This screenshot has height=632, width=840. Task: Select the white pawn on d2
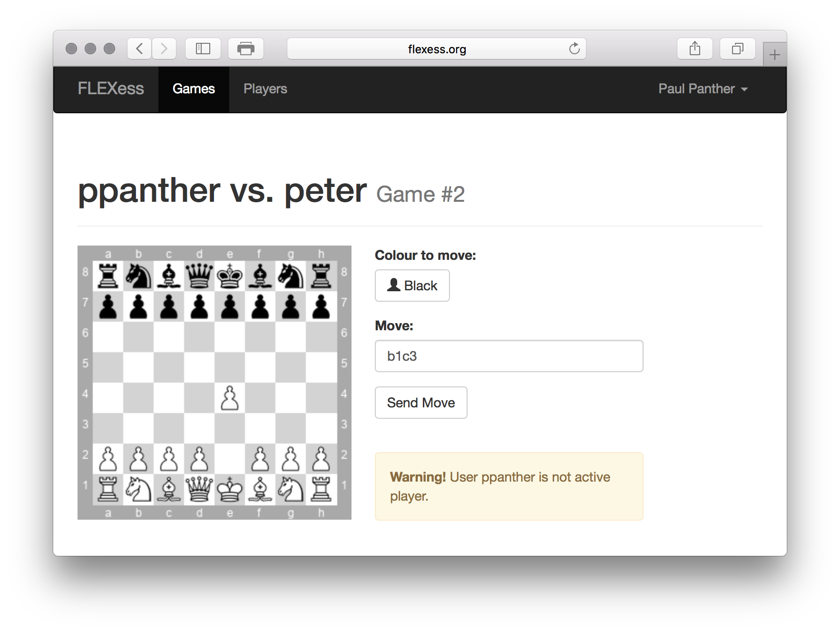pos(199,459)
